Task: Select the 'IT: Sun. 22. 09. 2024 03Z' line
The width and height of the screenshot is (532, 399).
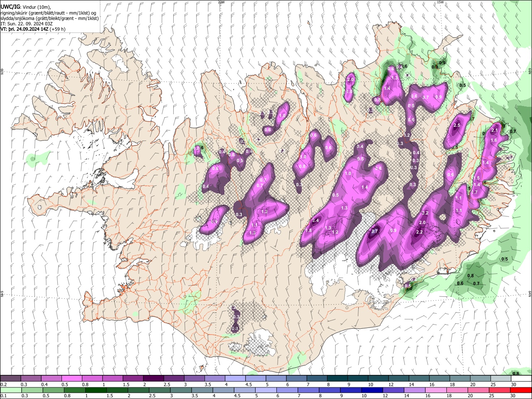Action: [27, 24]
